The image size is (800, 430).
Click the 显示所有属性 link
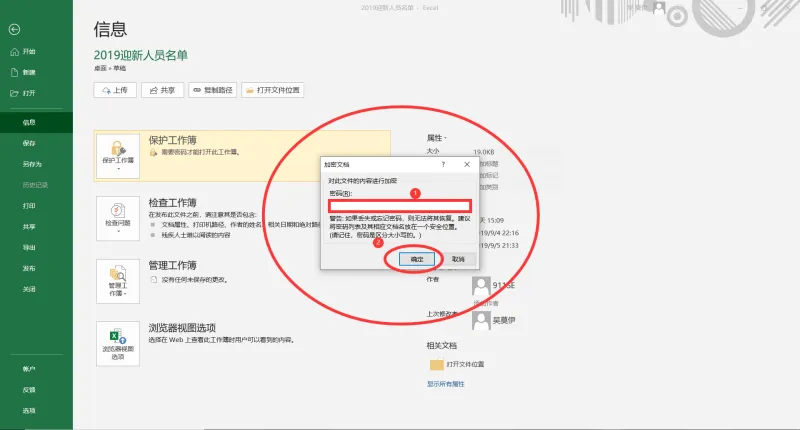pyautogui.click(x=446, y=384)
